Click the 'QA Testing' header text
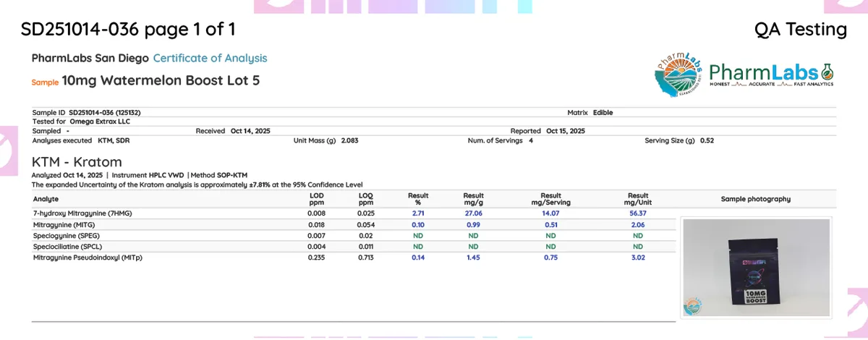 [x=800, y=30]
